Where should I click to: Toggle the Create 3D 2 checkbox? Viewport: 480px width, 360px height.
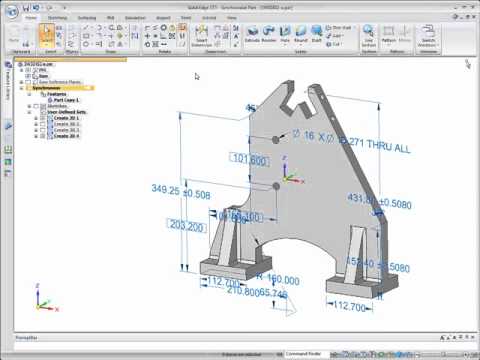(x=43, y=124)
